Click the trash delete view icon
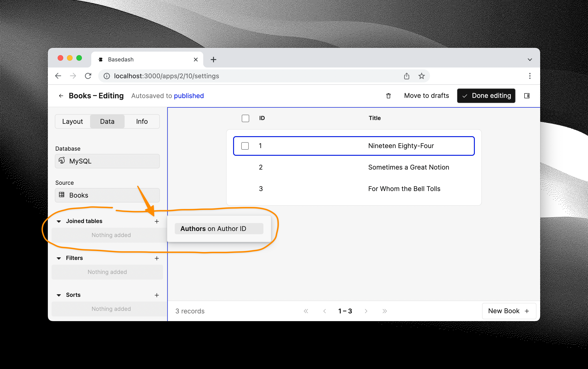The height and width of the screenshot is (369, 588). click(388, 96)
